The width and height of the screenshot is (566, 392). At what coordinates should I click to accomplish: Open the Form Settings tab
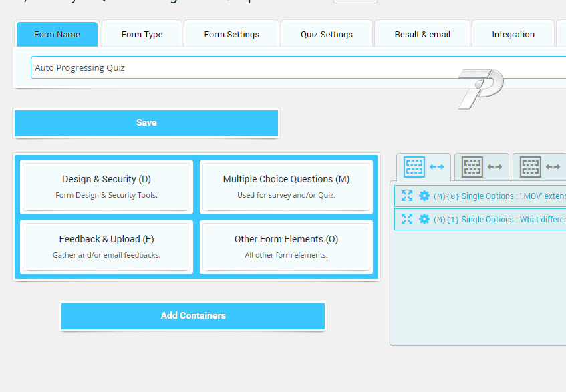click(232, 35)
